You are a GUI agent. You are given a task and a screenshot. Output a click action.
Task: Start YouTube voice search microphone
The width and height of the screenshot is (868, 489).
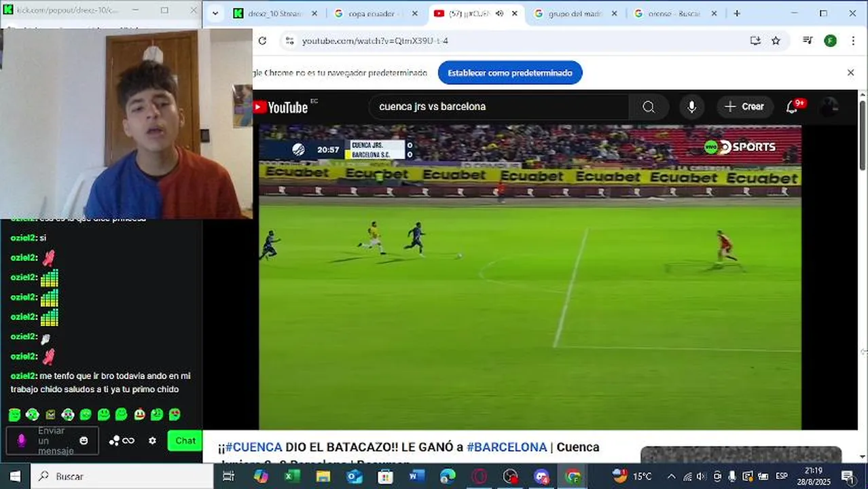coord(691,107)
